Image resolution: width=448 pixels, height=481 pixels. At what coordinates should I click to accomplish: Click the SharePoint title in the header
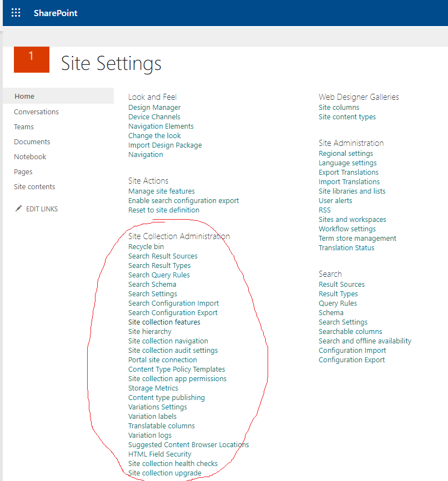tap(56, 13)
